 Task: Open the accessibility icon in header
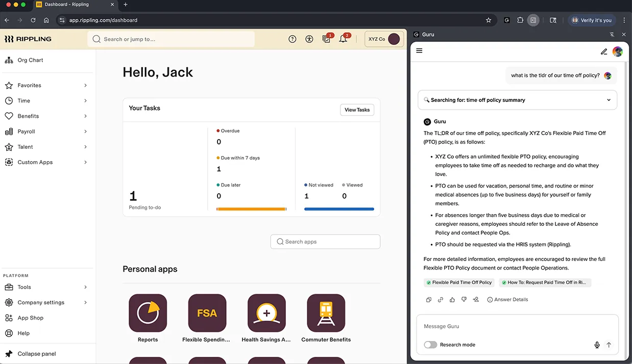309,39
